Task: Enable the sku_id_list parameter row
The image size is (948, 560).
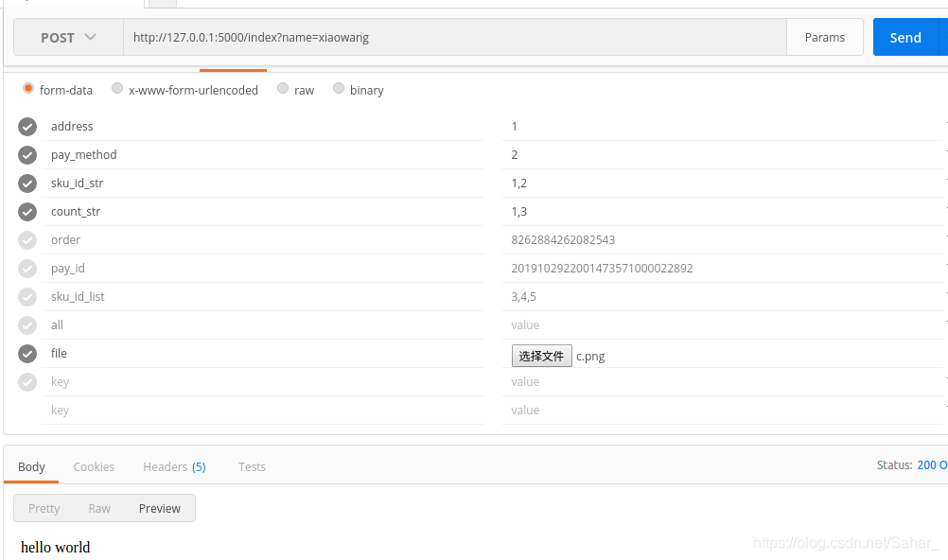Action: [x=27, y=297]
